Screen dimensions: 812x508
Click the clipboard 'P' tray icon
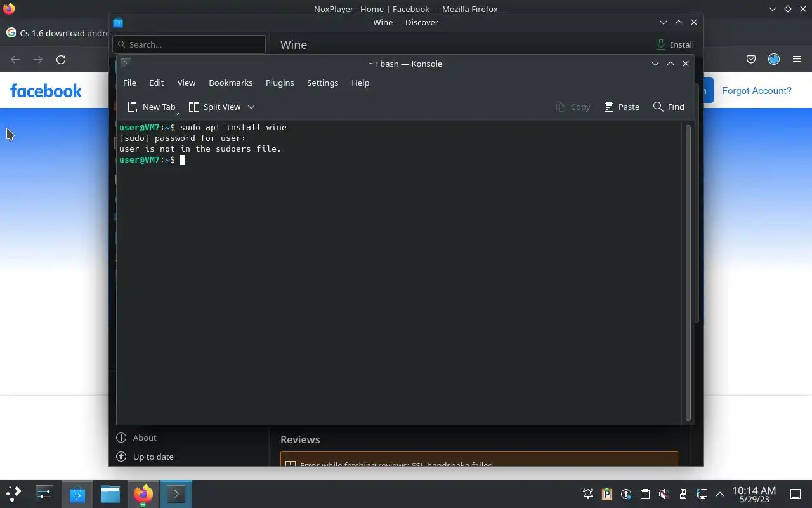click(x=607, y=494)
